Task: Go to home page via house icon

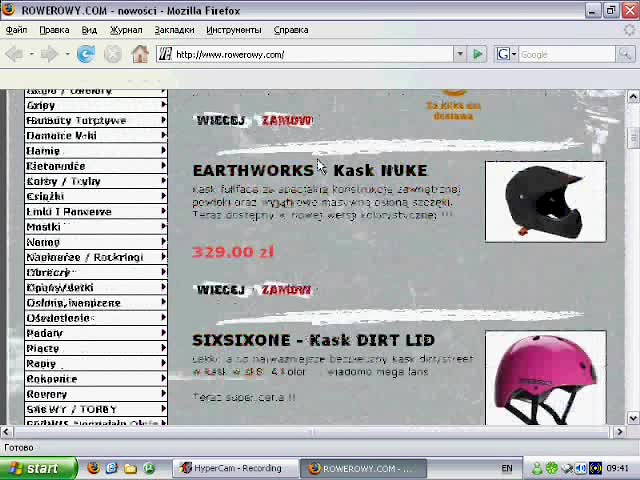Action: tap(140, 54)
